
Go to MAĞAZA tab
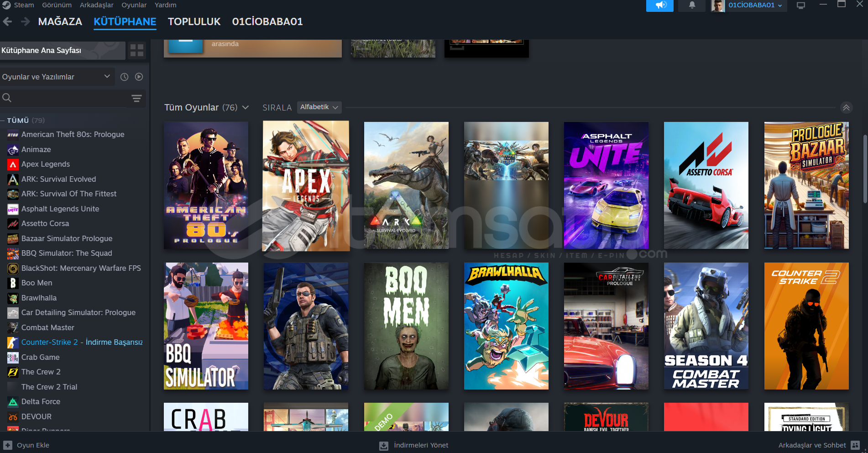60,21
